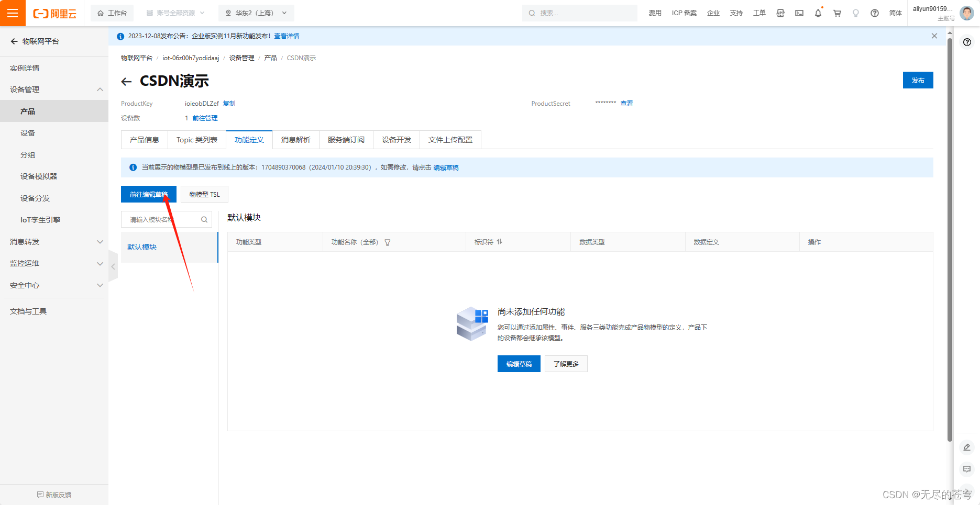The image size is (980, 505).
Task: Switch to the 消息解析 tab
Action: [x=296, y=140]
